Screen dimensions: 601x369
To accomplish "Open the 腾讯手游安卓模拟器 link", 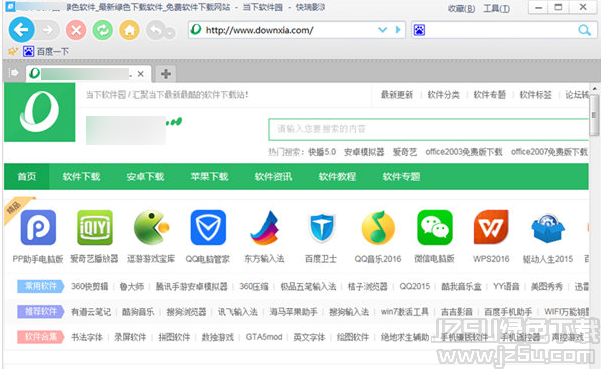I will (191, 287).
